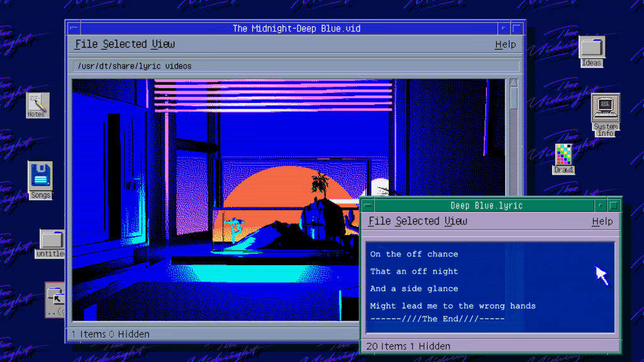Viewport: 644px width, 362px height.
Task: Maximize the Deep Blue.lyric window
Action: [614, 206]
